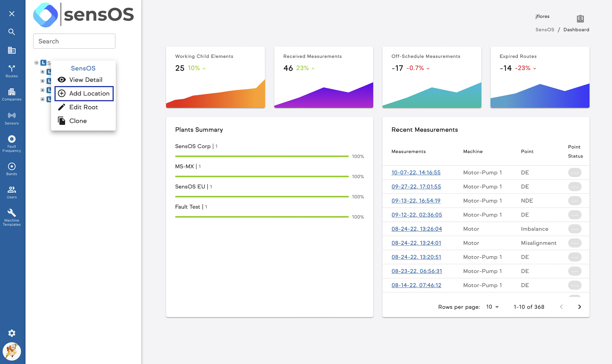Click the root location L icon in tree
612x364 pixels.
(43, 63)
